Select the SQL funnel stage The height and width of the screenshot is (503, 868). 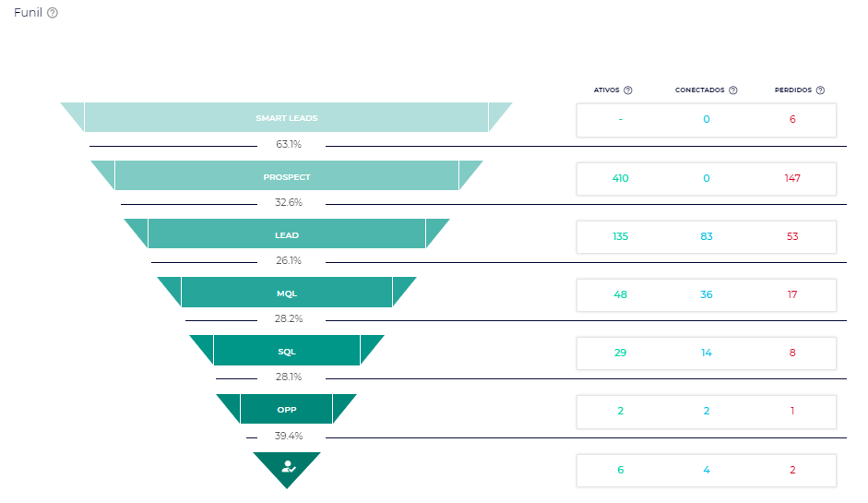click(x=286, y=352)
